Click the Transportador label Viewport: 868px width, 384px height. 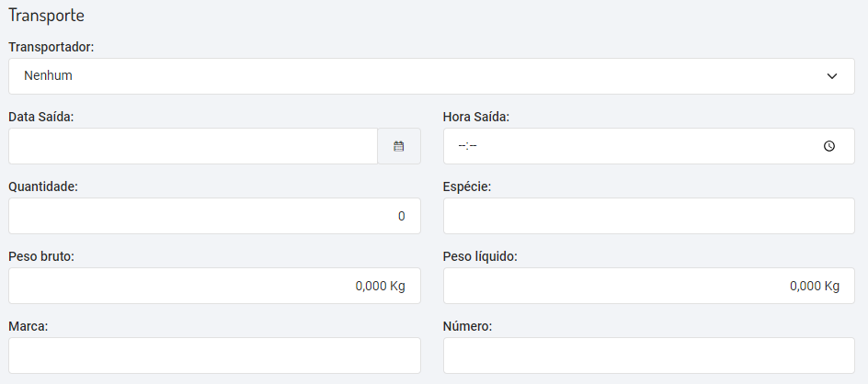tap(51, 46)
